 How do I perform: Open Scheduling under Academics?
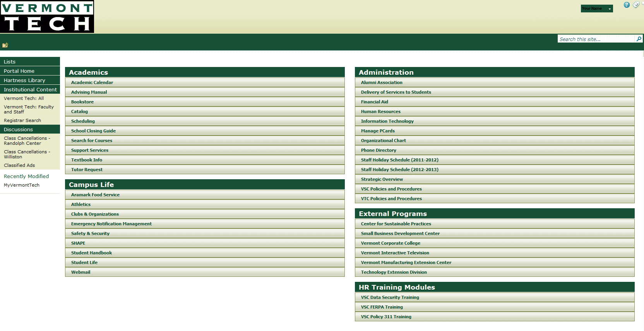205,121
